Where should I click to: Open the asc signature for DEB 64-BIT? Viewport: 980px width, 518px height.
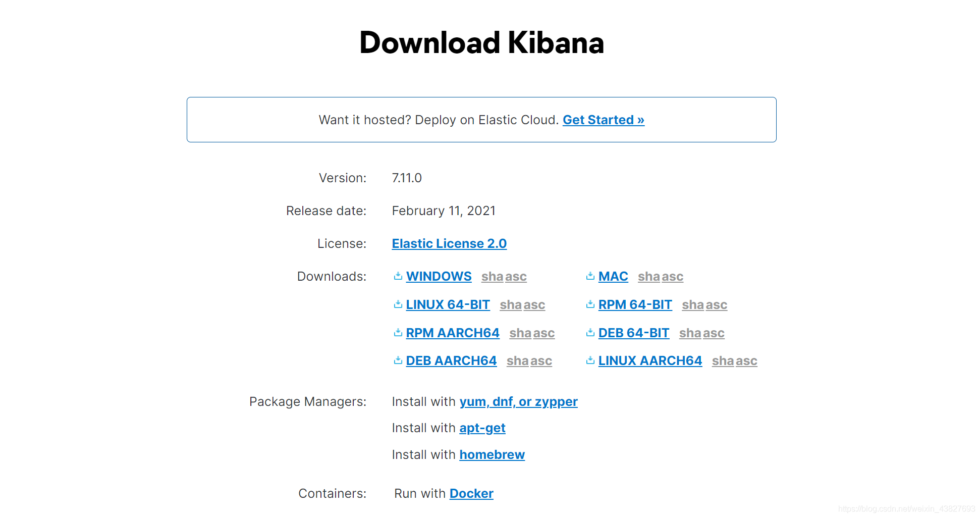point(714,333)
